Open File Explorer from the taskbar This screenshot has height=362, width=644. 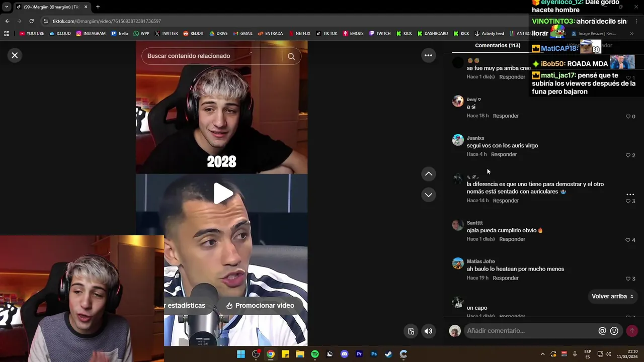tap(300, 354)
